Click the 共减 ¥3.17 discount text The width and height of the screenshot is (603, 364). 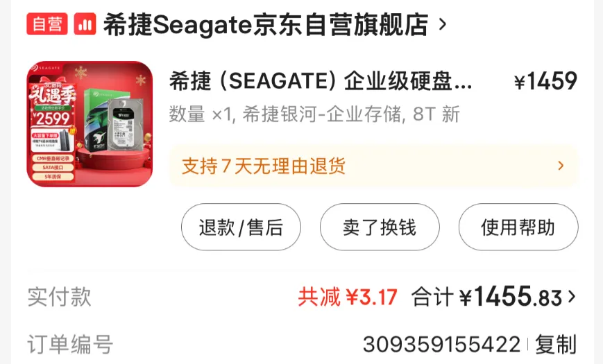348,297
